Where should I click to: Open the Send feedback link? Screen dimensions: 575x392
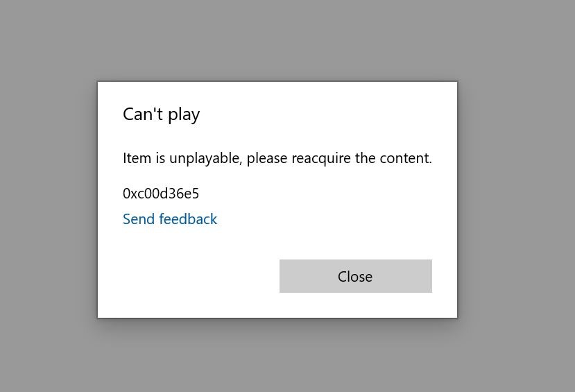tap(170, 219)
